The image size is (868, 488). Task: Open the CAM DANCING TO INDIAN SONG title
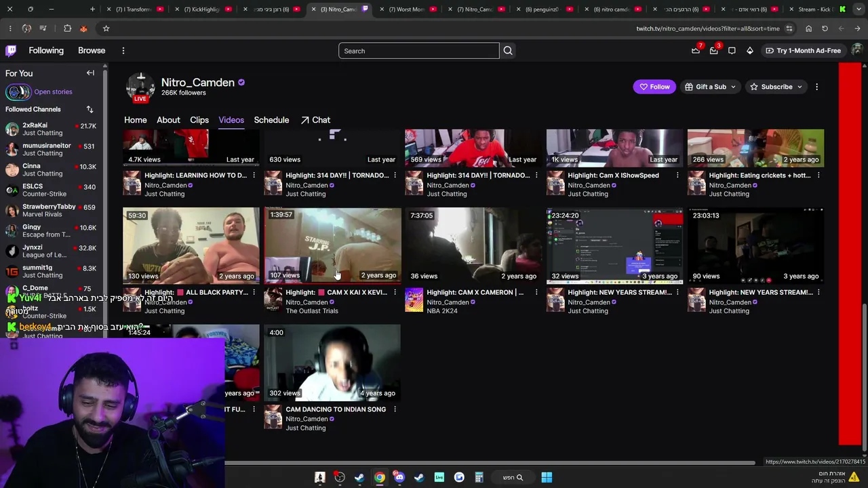[x=336, y=409]
